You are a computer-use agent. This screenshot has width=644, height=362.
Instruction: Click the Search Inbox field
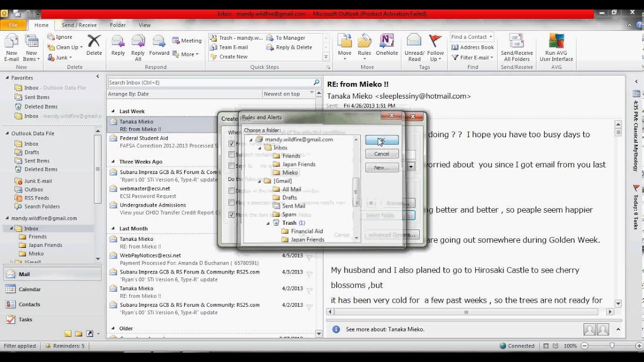(210, 82)
